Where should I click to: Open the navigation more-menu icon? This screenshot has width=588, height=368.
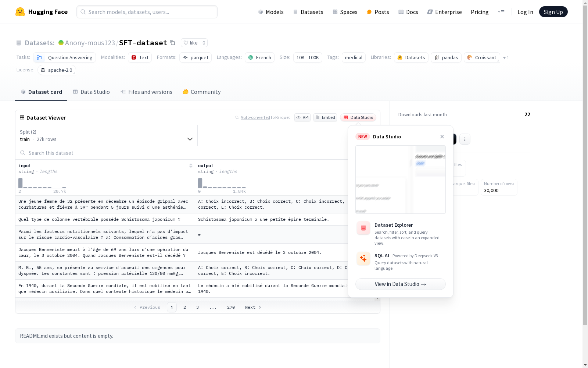click(x=501, y=12)
